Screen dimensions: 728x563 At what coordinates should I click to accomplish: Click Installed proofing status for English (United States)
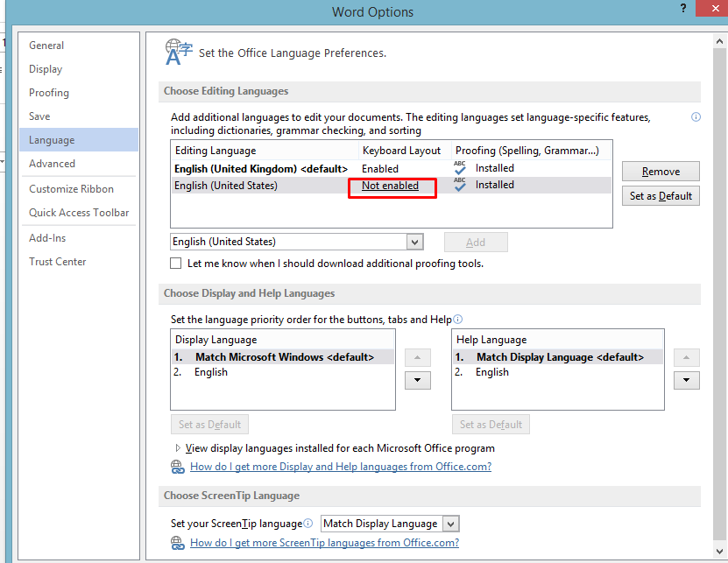tap(494, 185)
